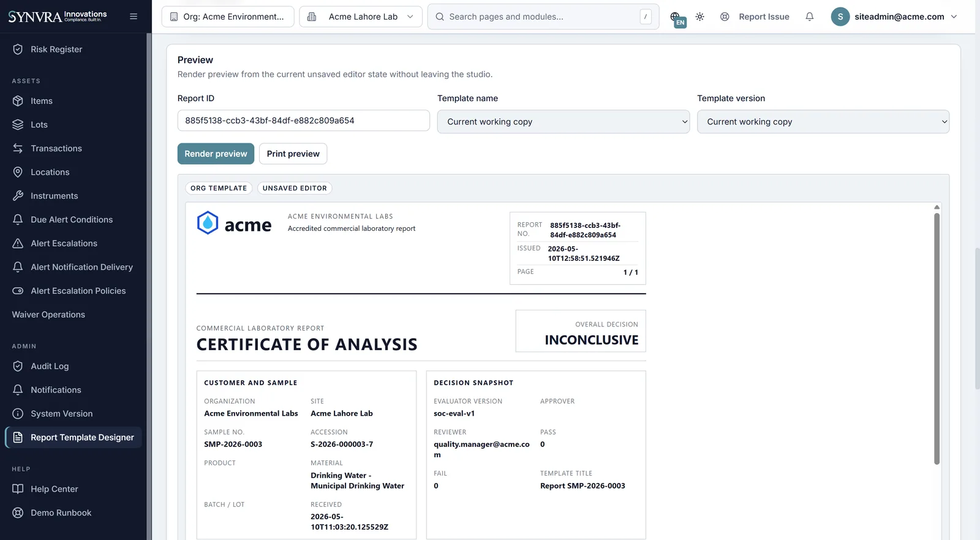Image resolution: width=980 pixels, height=540 pixels.
Task: Expand the Template version dropdown
Action: (823, 122)
